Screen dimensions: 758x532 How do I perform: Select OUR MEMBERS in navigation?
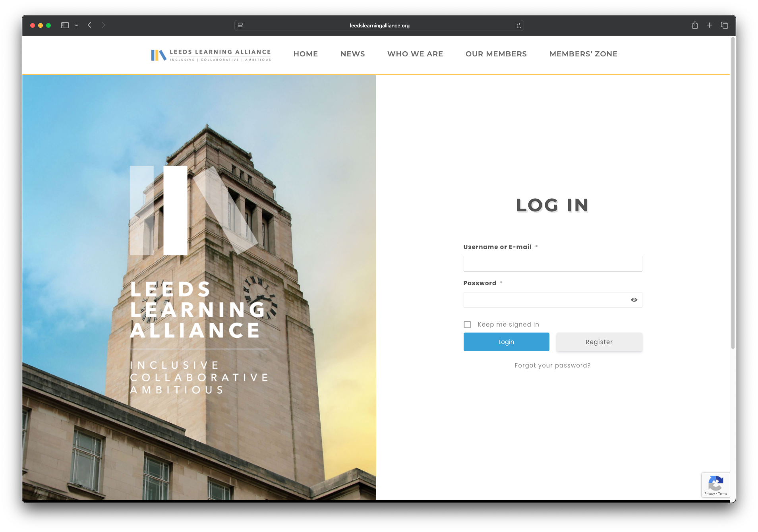(496, 54)
